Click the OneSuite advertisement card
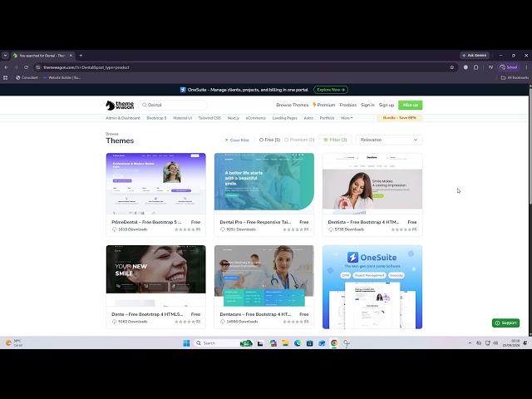 (372, 287)
